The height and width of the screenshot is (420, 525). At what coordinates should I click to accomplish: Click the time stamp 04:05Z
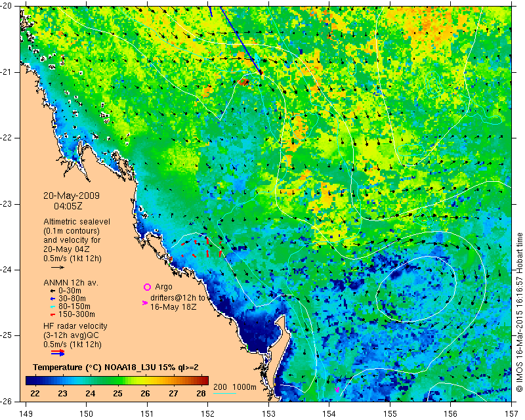68,206
